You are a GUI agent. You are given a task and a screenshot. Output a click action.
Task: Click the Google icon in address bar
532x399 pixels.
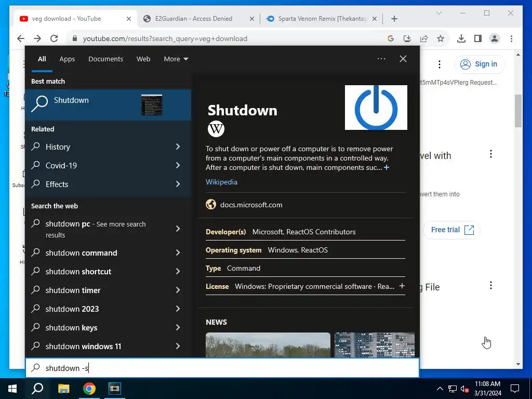(391, 38)
